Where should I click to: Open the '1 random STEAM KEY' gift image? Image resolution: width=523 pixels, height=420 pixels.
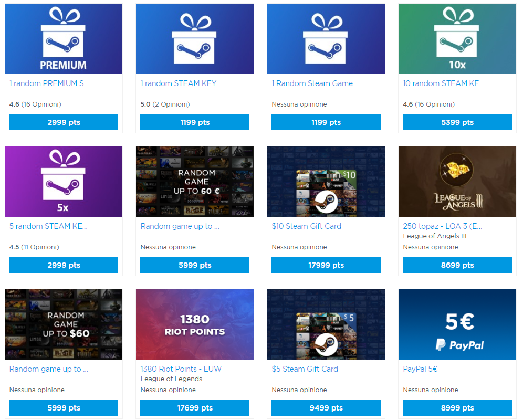point(195,39)
